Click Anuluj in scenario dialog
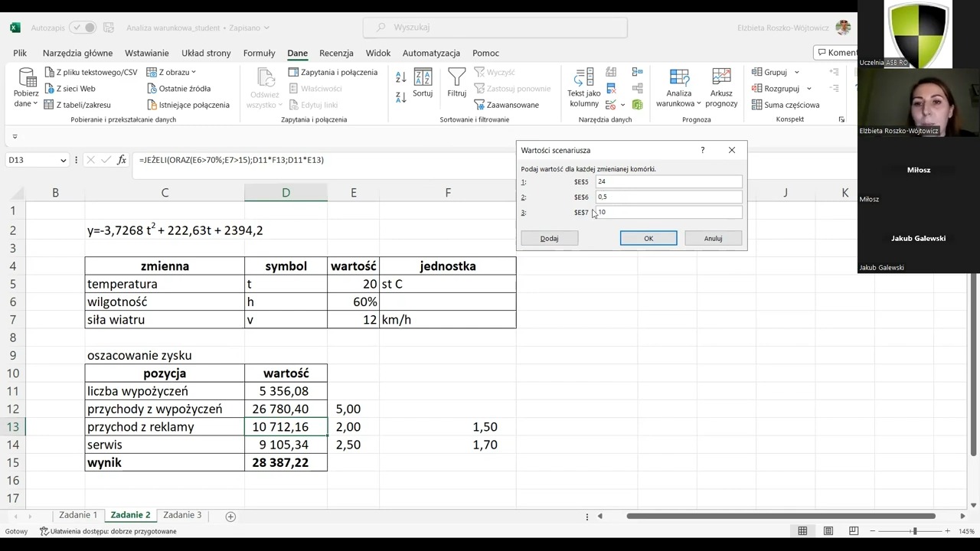 coord(713,239)
